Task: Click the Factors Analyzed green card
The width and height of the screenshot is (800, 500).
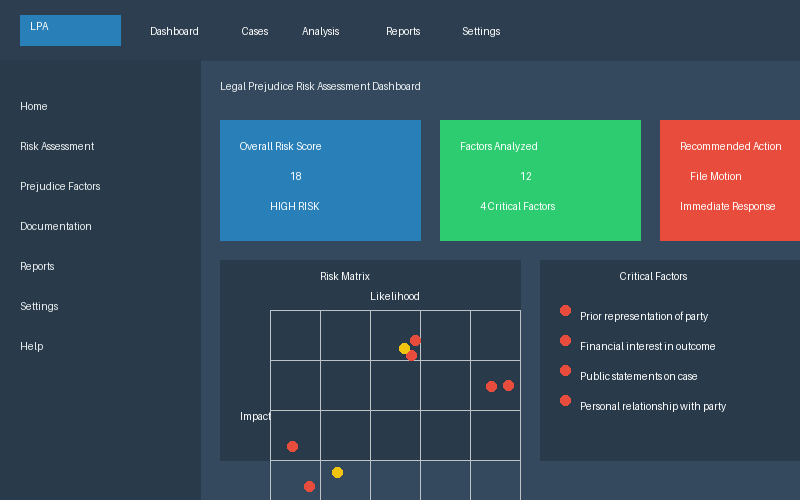Action: coord(540,181)
